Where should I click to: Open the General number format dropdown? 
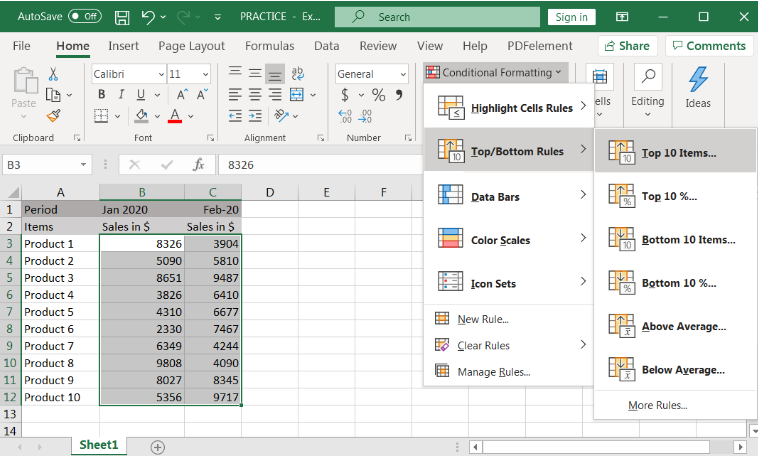point(403,74)
